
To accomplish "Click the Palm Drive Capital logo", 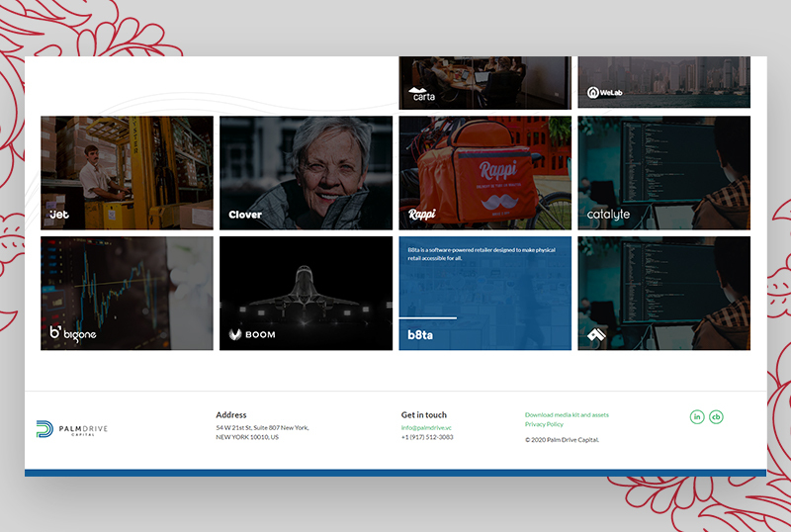I will pos(72,429).
